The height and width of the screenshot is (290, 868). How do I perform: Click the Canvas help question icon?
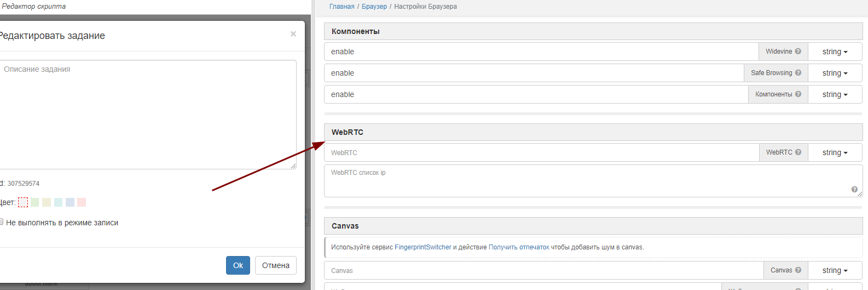pos(798,270)
